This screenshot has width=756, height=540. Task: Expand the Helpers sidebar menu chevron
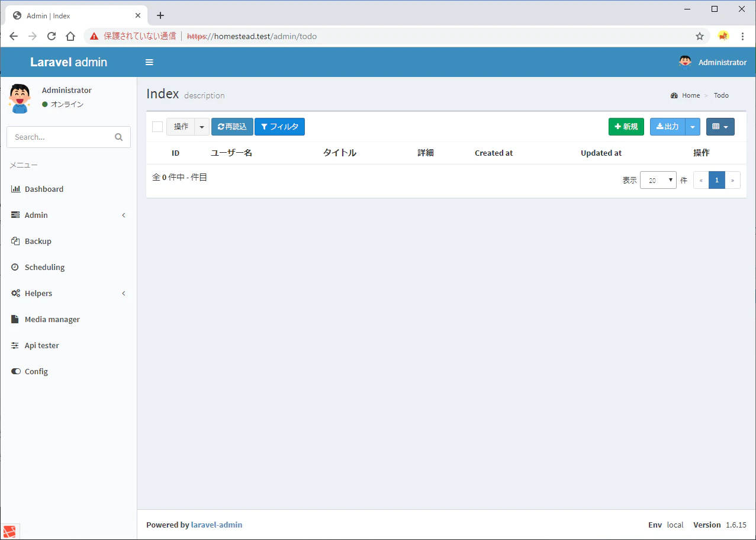[x=124, y=293]
